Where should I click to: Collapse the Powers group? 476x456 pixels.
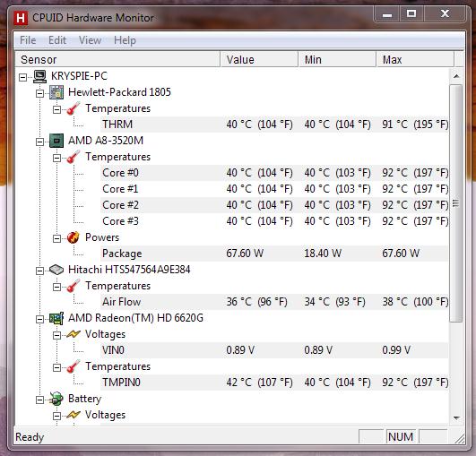[x=56, y=238]
